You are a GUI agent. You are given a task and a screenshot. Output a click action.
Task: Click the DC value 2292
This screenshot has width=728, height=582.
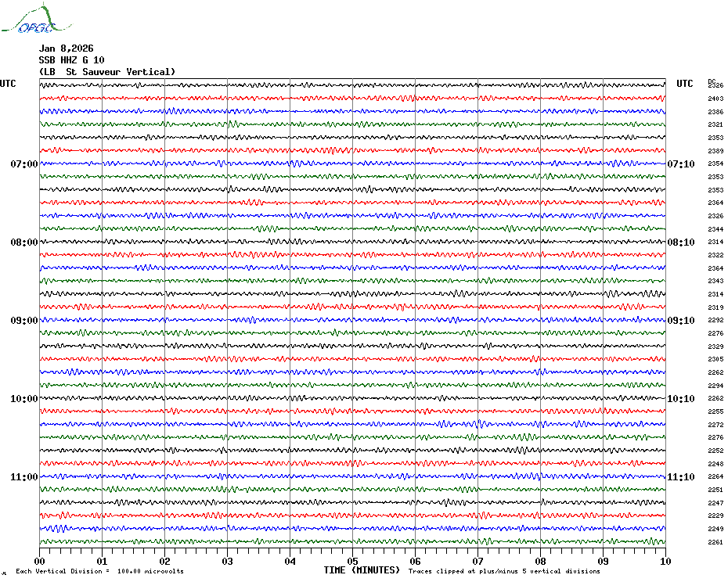point(715,320)
